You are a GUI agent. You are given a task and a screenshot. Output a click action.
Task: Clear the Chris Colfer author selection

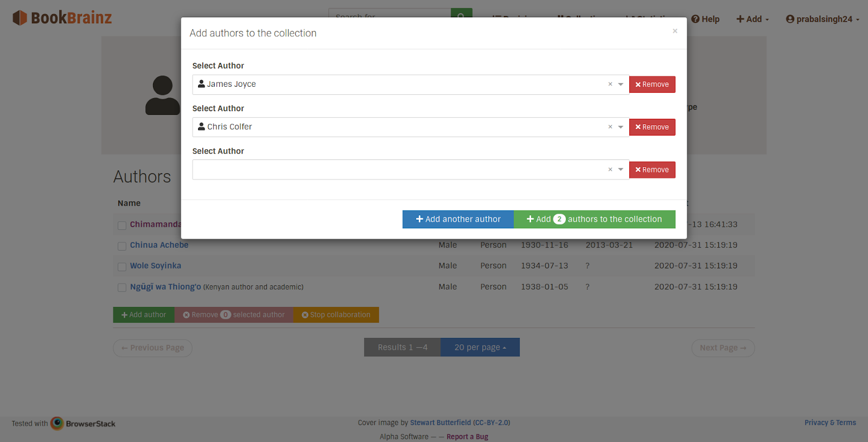point(610,127)
